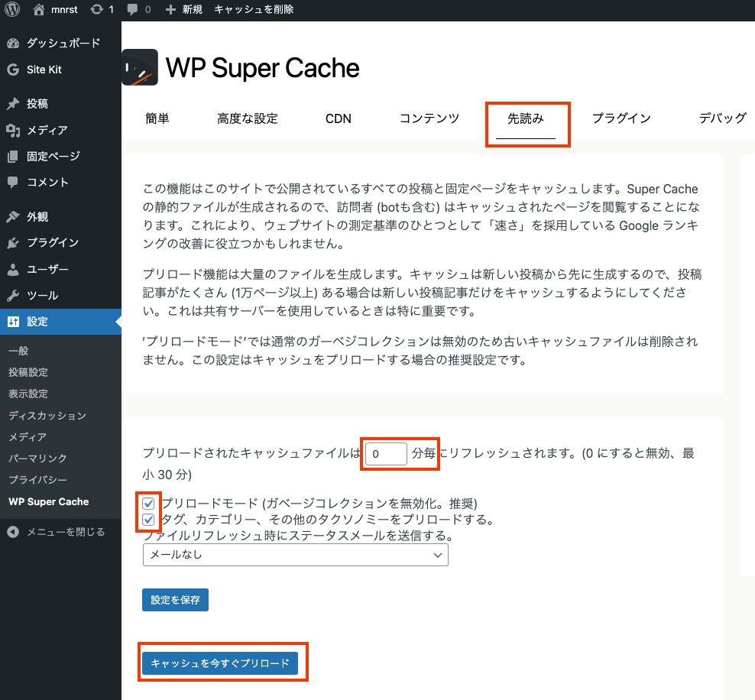Open the プライバシー submenu item
The image size is (755, 700).
[37, 480]
